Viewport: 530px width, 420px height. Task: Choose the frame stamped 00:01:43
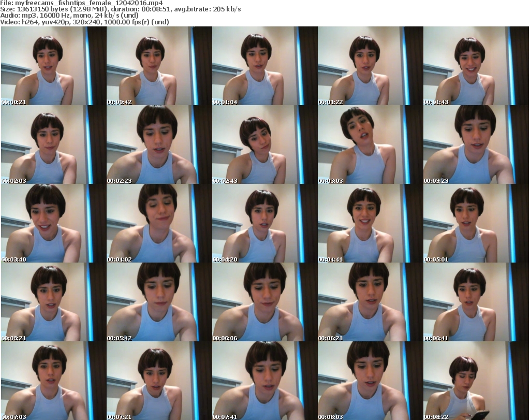click(x=476, y=66)
